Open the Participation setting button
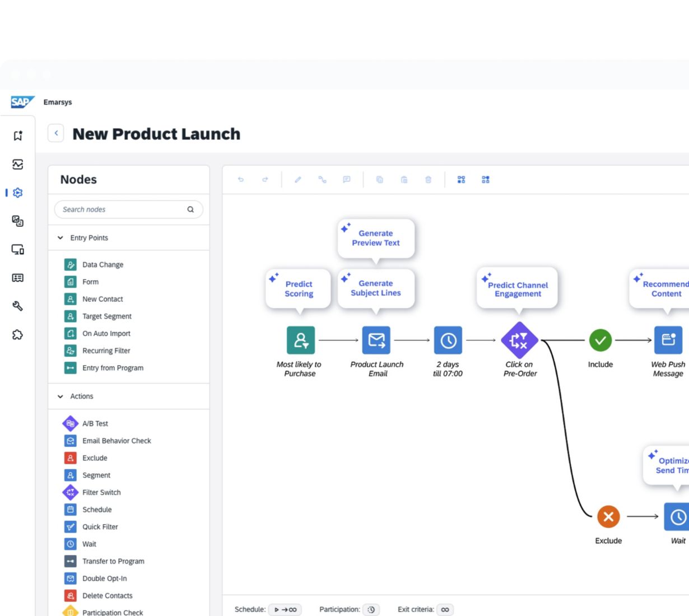Viewport: 689px width, 616px height. (x=371, y=609)
